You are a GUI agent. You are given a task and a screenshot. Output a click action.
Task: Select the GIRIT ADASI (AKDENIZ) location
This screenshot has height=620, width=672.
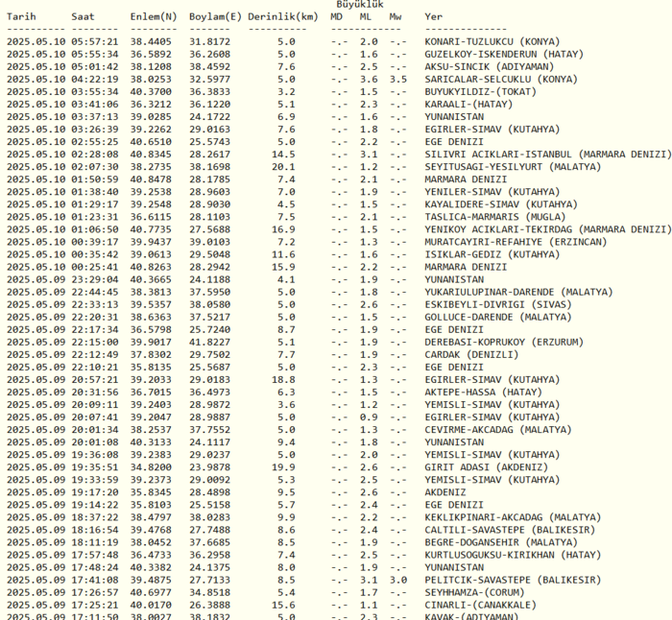(487, 467)
